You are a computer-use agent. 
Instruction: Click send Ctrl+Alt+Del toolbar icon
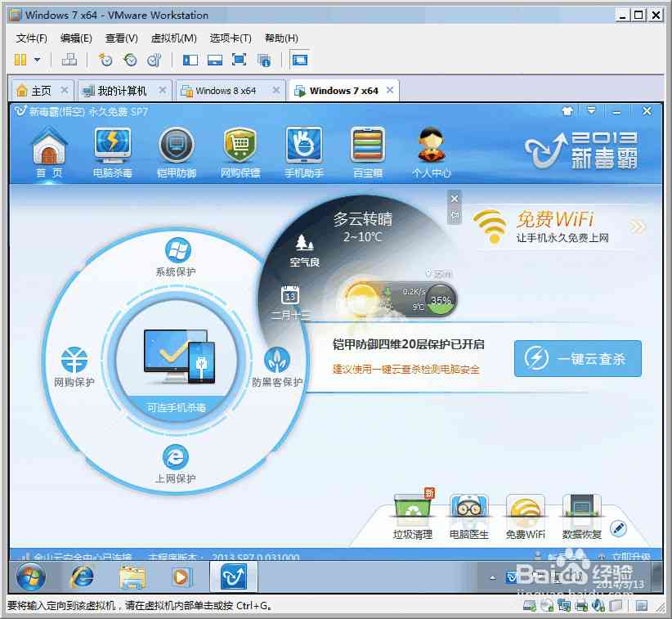(69, 59)
